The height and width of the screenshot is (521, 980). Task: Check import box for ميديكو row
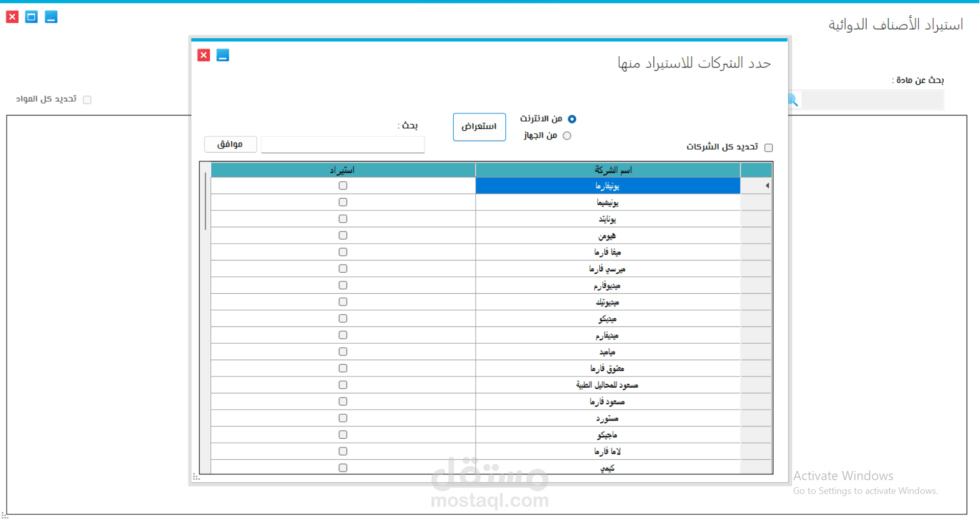(x=343, y=318)
